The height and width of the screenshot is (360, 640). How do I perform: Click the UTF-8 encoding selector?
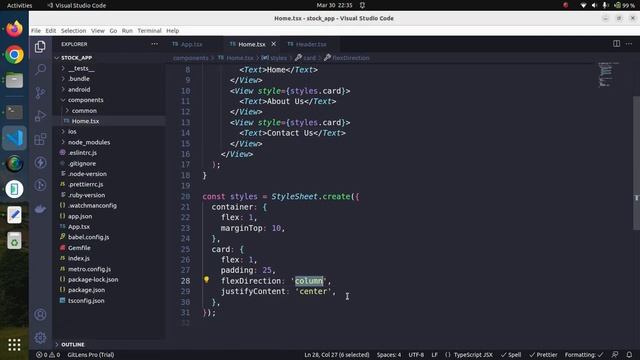point(416,355)
